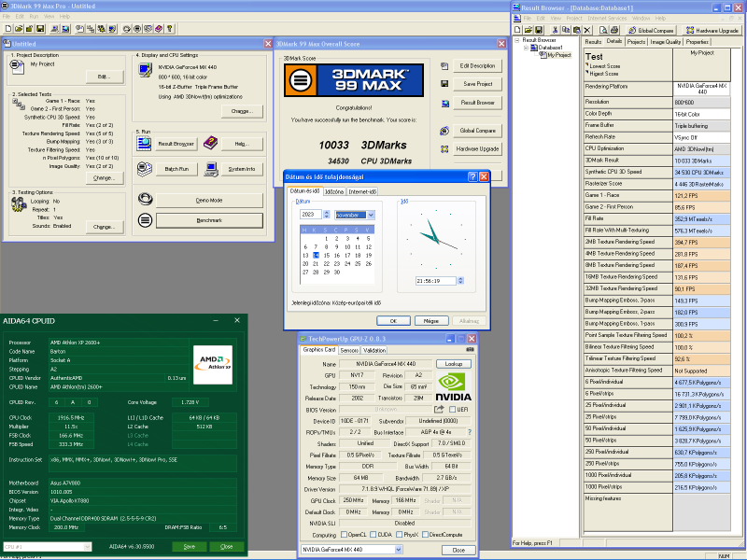Click the floppy icon beside Save Project
The image size is (747, 560).
[x=444, y=84]
